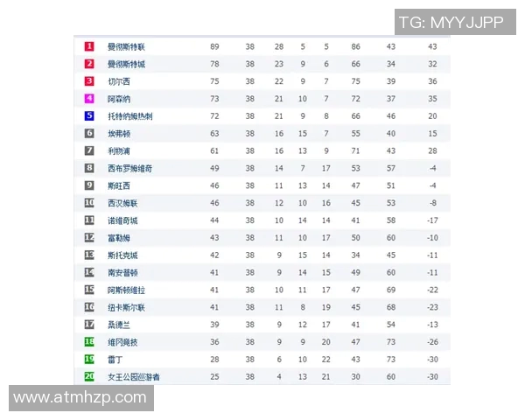Click the green rank 20 badge
Viewport: 525px width, 420px height.
(89, 376)
